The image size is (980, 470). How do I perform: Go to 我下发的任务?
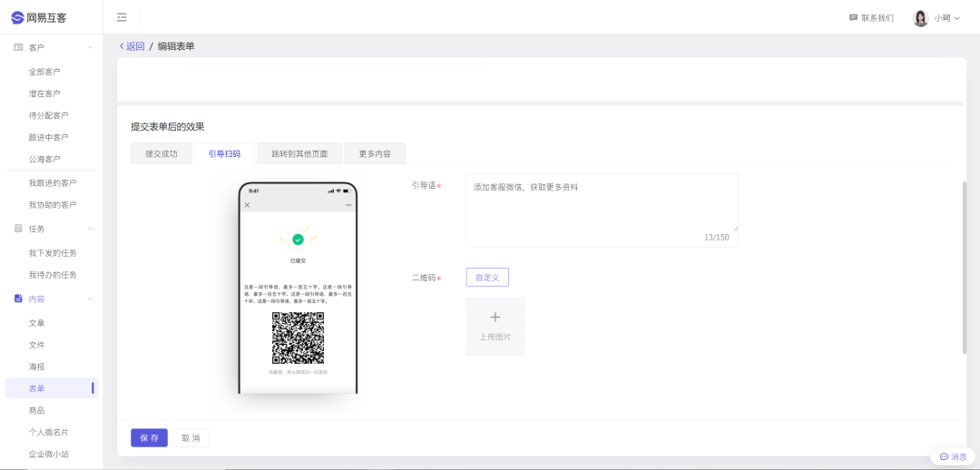[53, 253]
